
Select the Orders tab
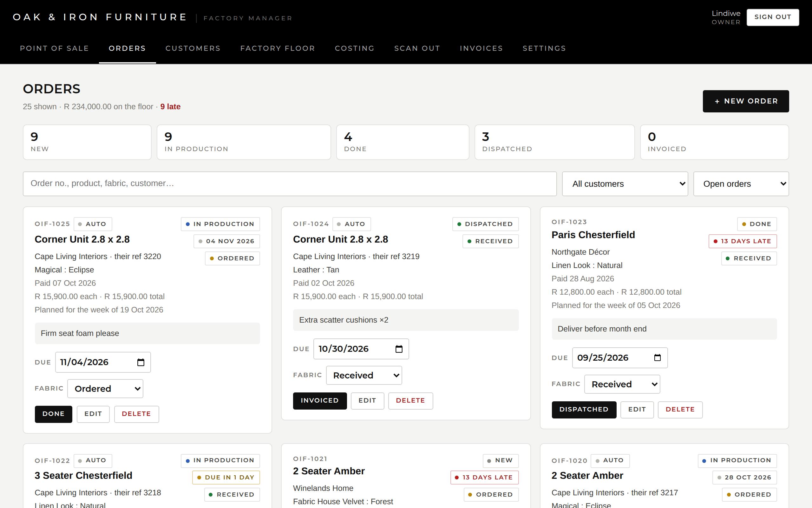(127, 48)
